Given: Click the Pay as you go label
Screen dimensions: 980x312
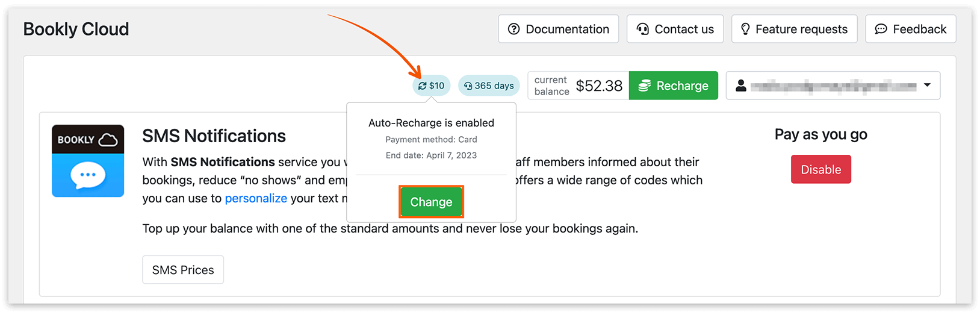Looking at the screenshot, I should pyautogui.click(x=820, y=134).
